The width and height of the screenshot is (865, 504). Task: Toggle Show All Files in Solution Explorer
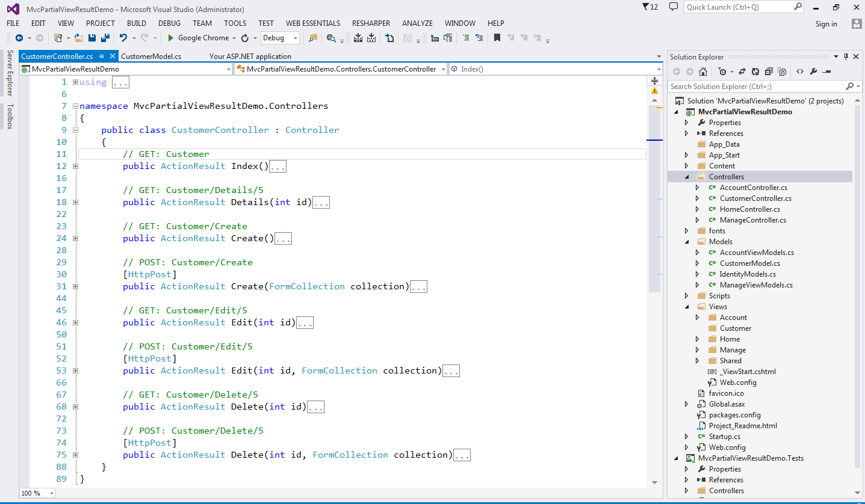(x=782, y=72)
